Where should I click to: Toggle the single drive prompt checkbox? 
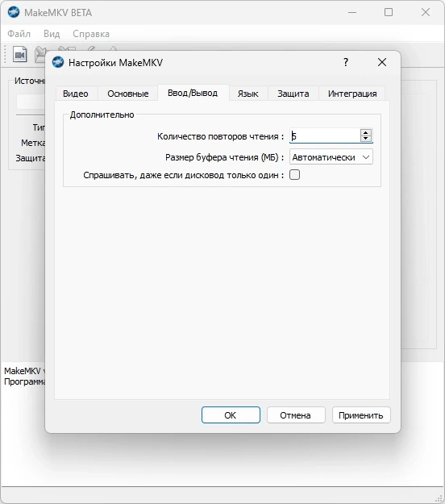coord(294,175)
